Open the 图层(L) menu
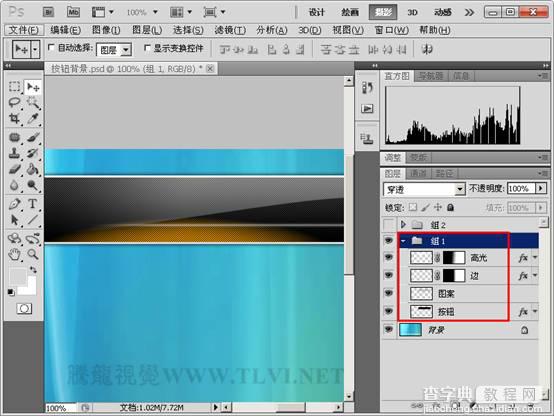 (x=147, y=30)
